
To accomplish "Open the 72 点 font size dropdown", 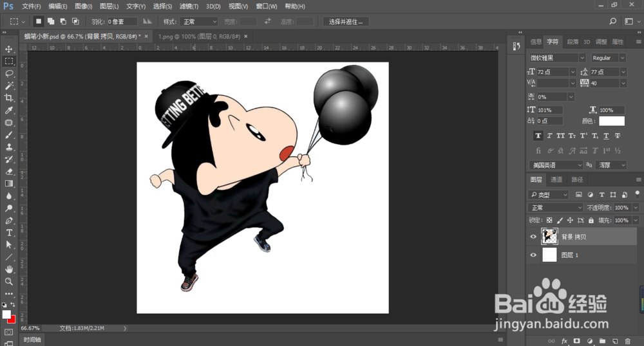I will (x=573, y=72).
